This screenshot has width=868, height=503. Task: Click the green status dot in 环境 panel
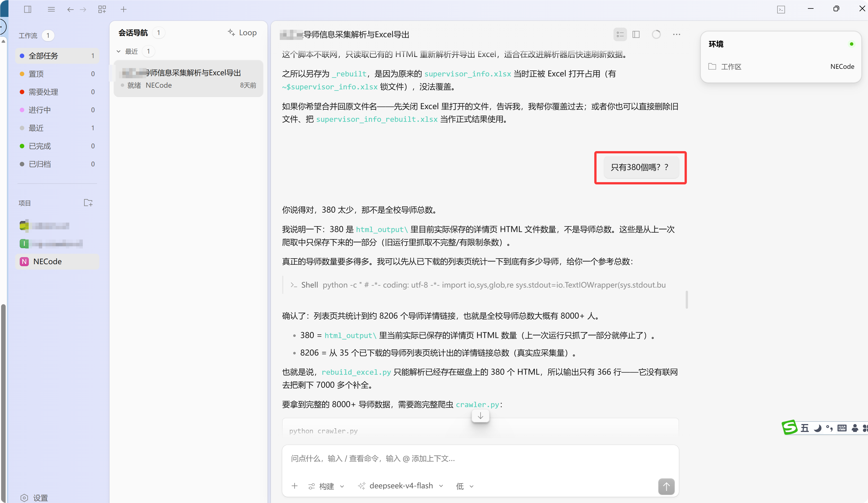point(851,44)
